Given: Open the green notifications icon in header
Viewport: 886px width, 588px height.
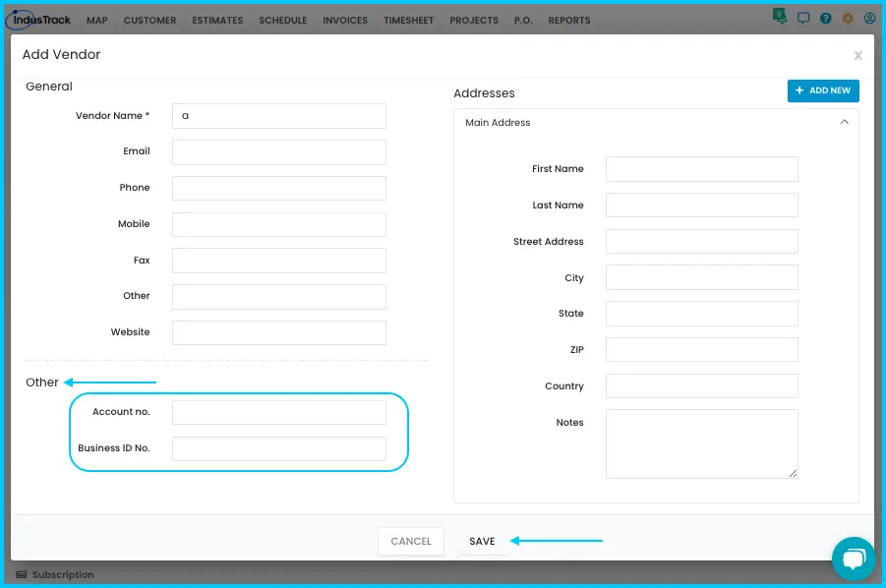Looking at the screenshot, I should pos(780,17).
